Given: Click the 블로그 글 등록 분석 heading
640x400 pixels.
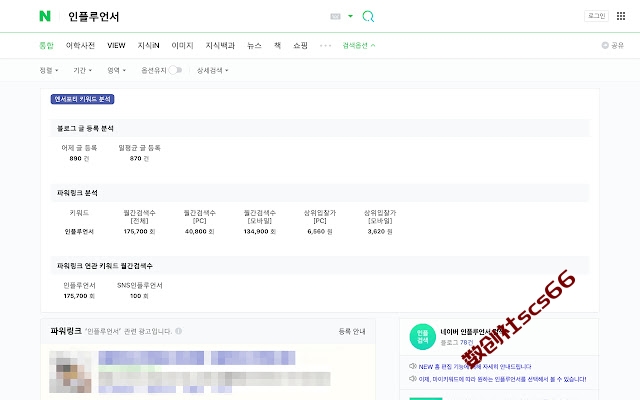Looking at the screenshot, I should (85, 128).
